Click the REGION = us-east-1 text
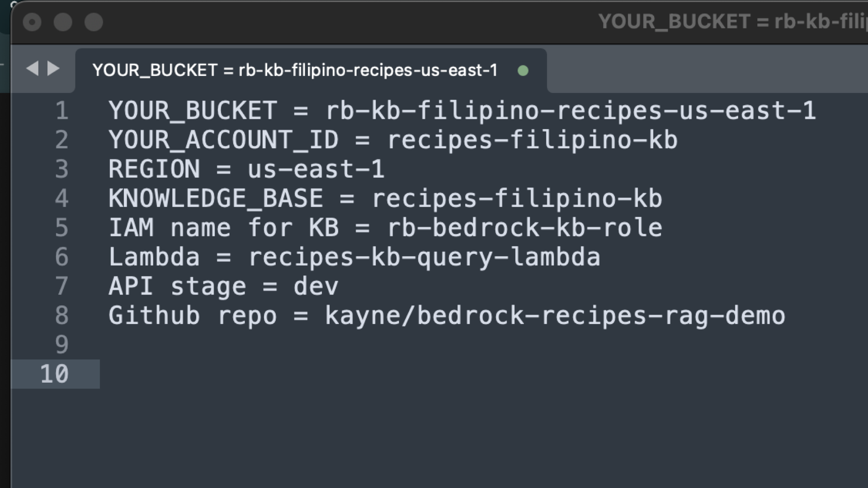 click(246, 169)
